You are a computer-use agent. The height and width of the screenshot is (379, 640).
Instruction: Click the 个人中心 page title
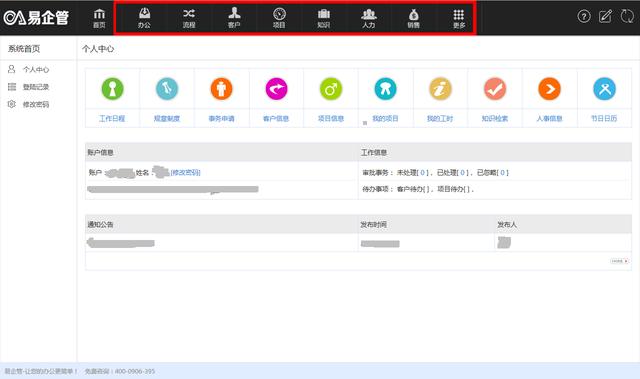pos(98,49)
